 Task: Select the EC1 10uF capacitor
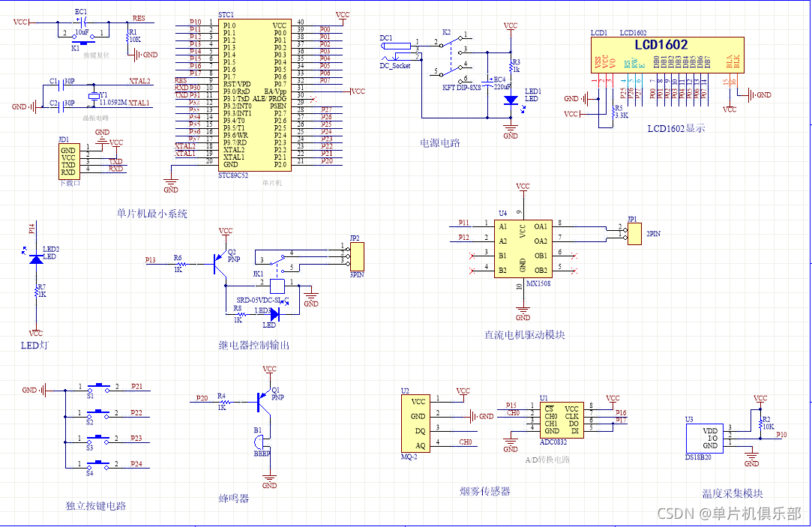point(82,22)
